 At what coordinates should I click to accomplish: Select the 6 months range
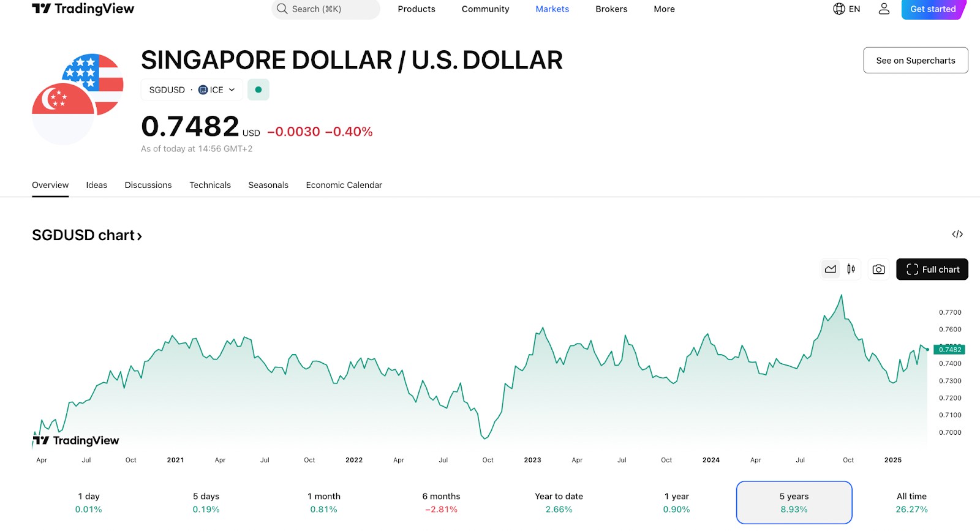(x=442, y=502)
